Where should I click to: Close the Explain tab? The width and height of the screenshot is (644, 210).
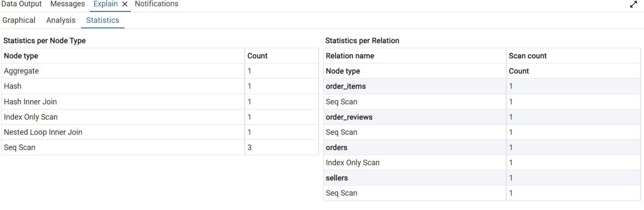pos(125,4)
